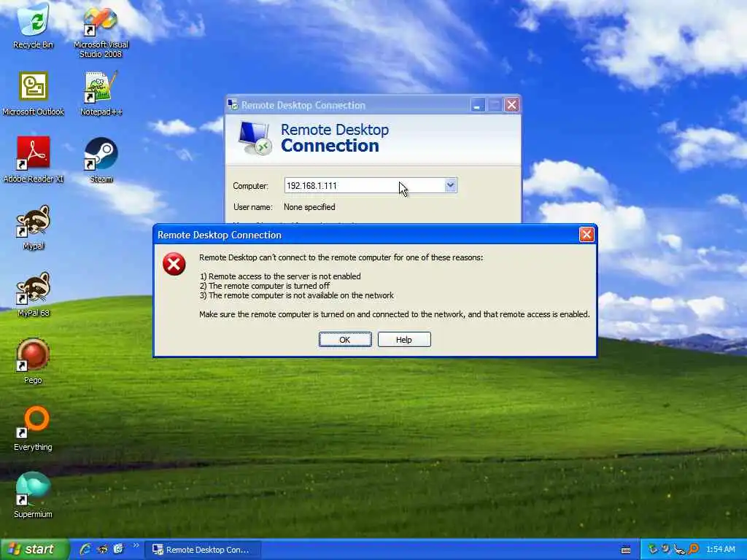Click 'Remote Desktop can't connect' message line

point(341,257)
